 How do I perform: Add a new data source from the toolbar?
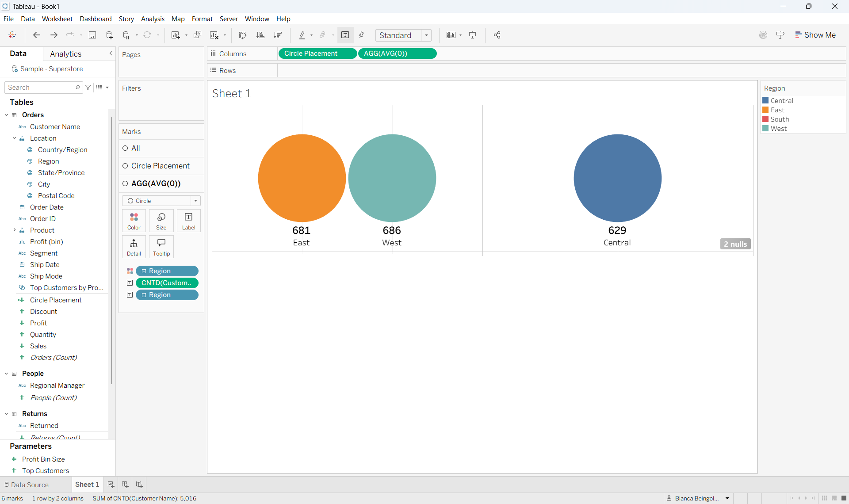point(109,35)
